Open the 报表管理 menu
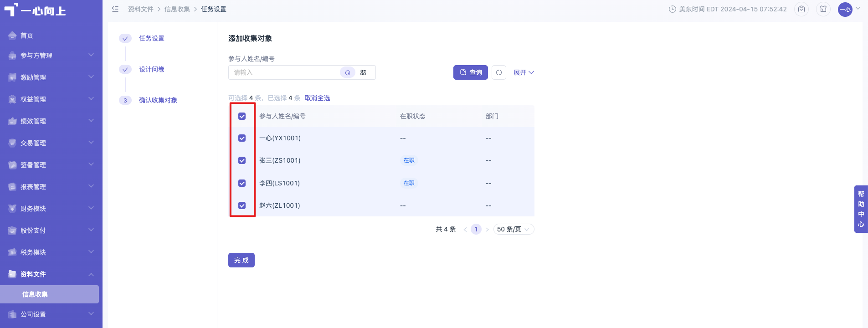The height and width of the screenshot is (328, 868). click(51, 187)
